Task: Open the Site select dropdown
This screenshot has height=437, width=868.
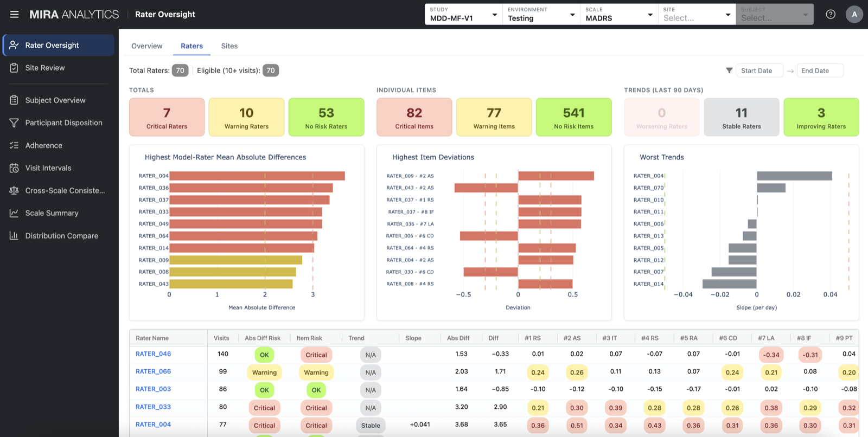Action: tap(697, 15)
